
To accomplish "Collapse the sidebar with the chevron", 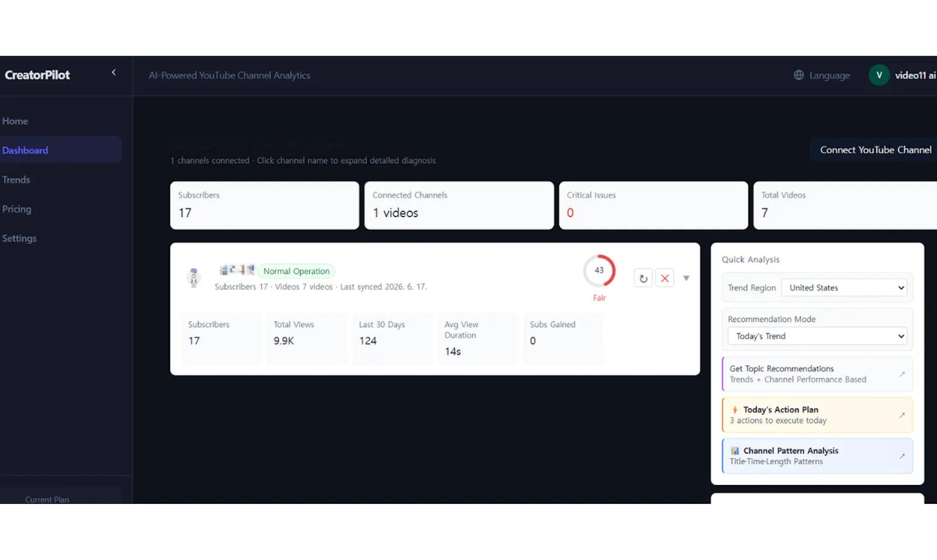I will 114,73.
